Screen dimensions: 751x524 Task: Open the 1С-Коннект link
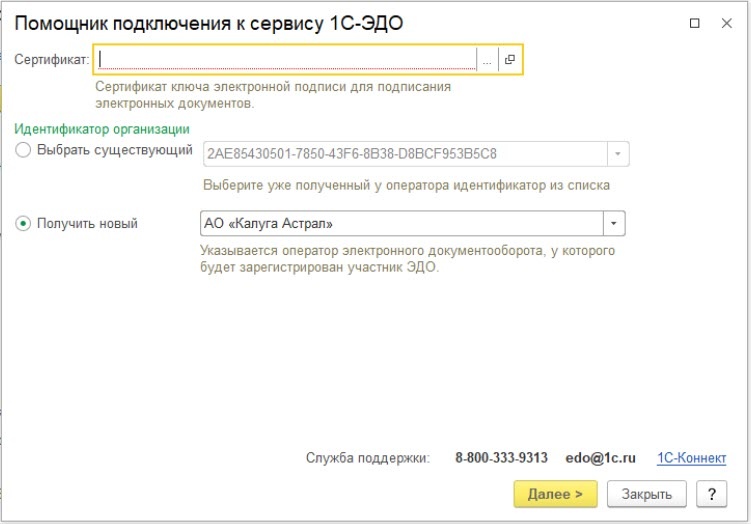click(691, 458)
